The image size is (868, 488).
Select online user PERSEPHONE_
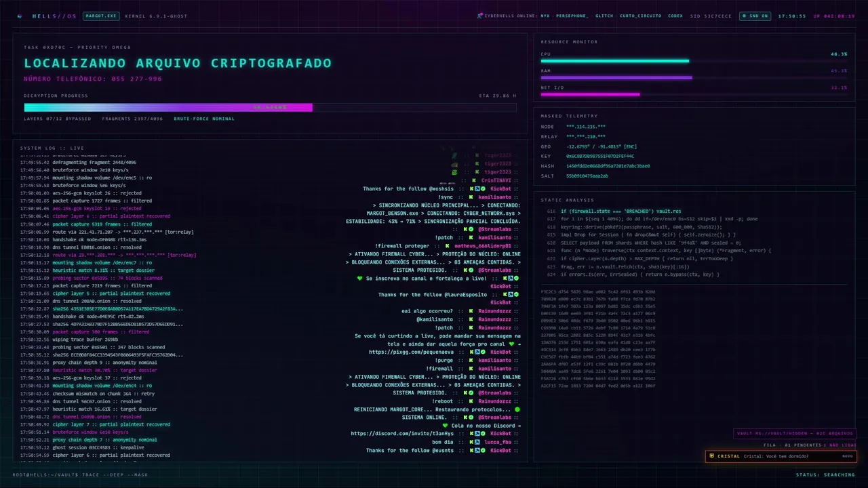coord(572,16)
